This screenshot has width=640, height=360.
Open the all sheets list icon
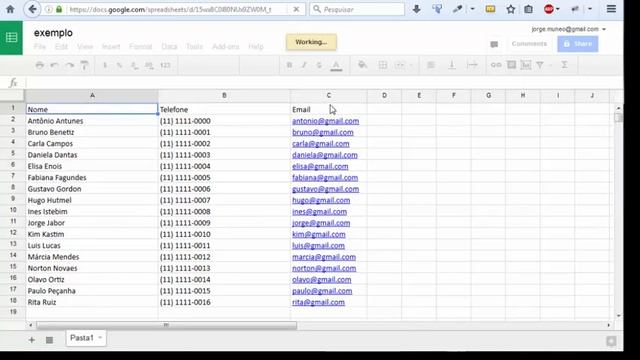click(x=49, y=340)
